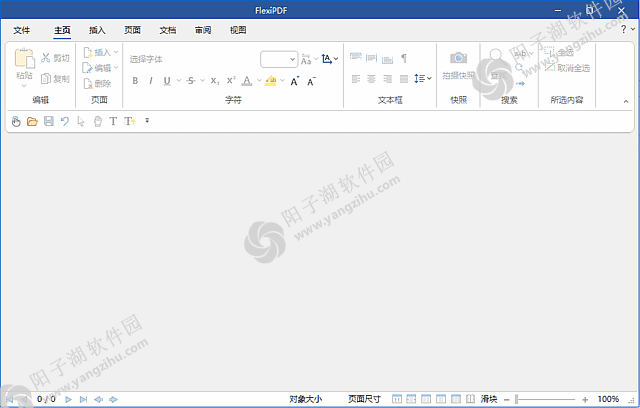Click the touch mode hand icon in quick toolbar
This screenshot has width=640, height=408.
click(x=16, y=121)
